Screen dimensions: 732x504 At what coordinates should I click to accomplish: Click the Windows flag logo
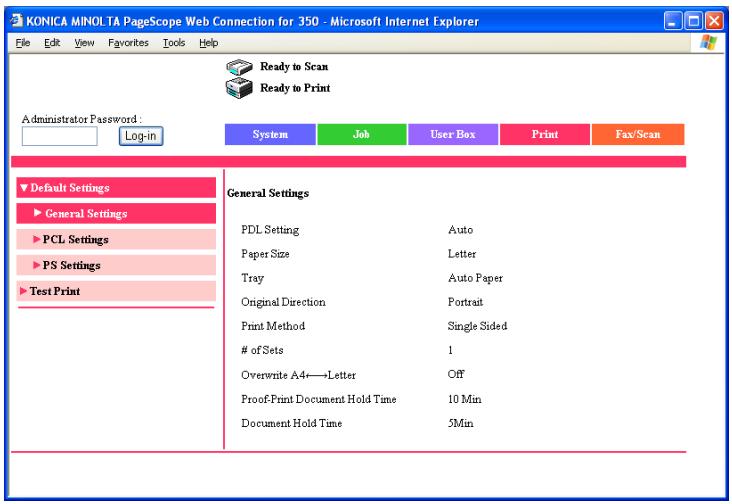click(x=708, y=42)
